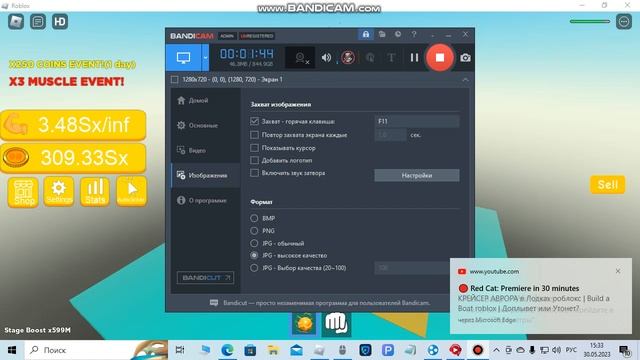Open the Основные settings tab
The height and width of the screenshot is (360, 640).
click(x=205, y=125)
